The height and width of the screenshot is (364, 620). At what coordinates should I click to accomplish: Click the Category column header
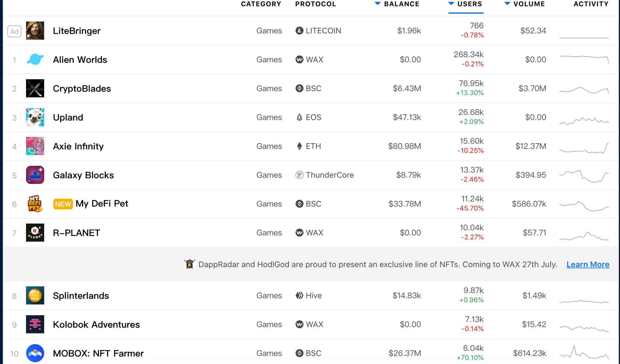[261, 4]
